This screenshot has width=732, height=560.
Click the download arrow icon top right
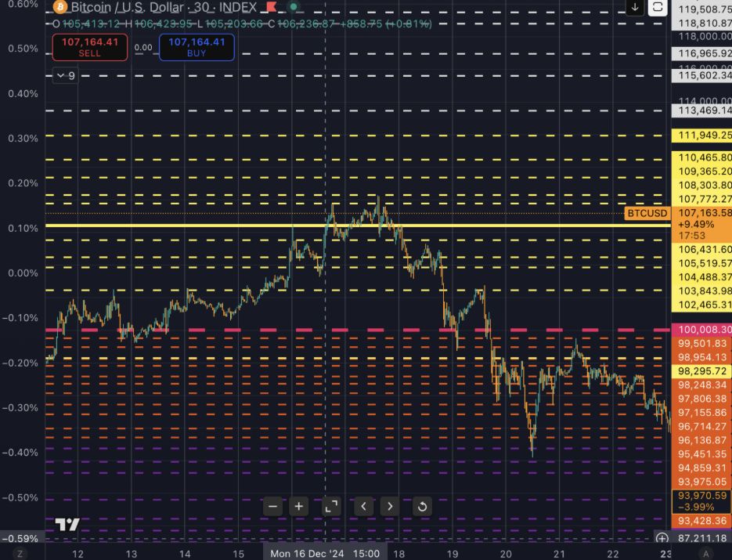pos(635,8)
